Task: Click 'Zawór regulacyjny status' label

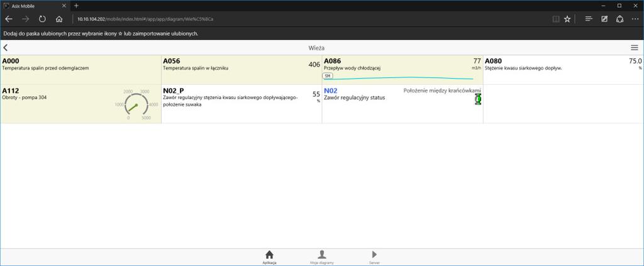Action: coord(355,97)
